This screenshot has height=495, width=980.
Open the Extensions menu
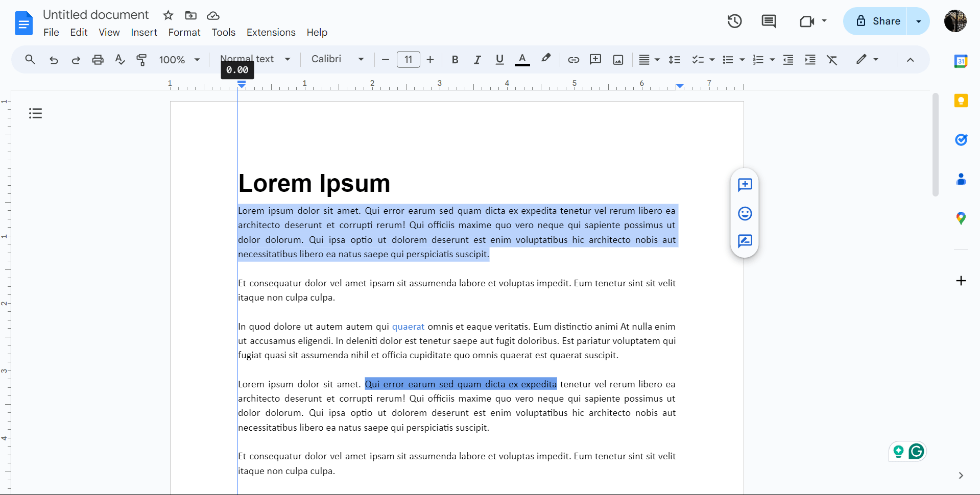tap(271, 32)
